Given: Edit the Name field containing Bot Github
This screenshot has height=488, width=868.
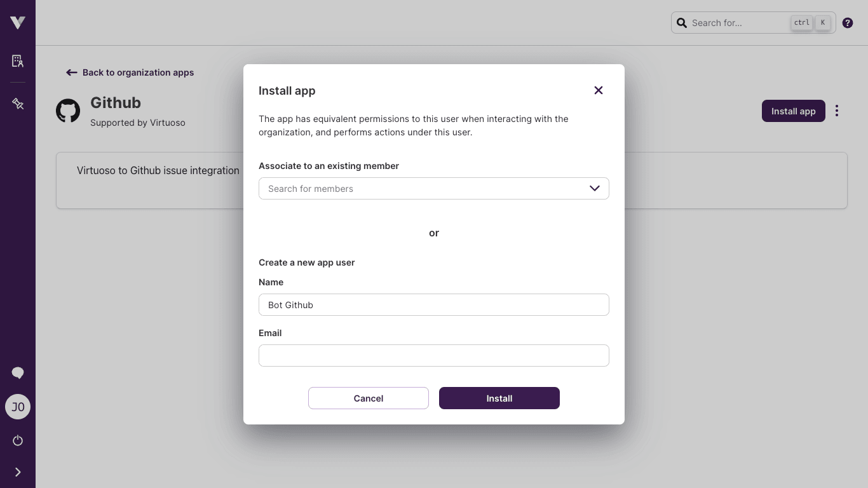Looking at the screenshot, I should click(434, 304).
